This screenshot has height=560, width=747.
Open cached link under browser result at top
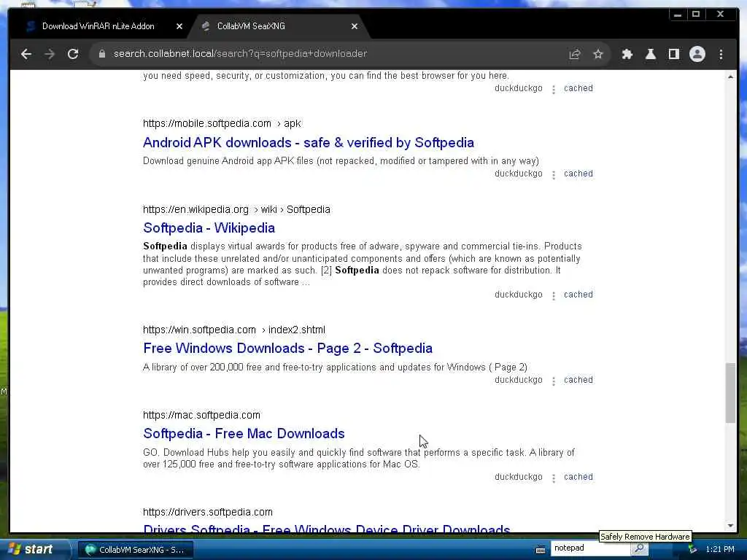tap(578, 88)
